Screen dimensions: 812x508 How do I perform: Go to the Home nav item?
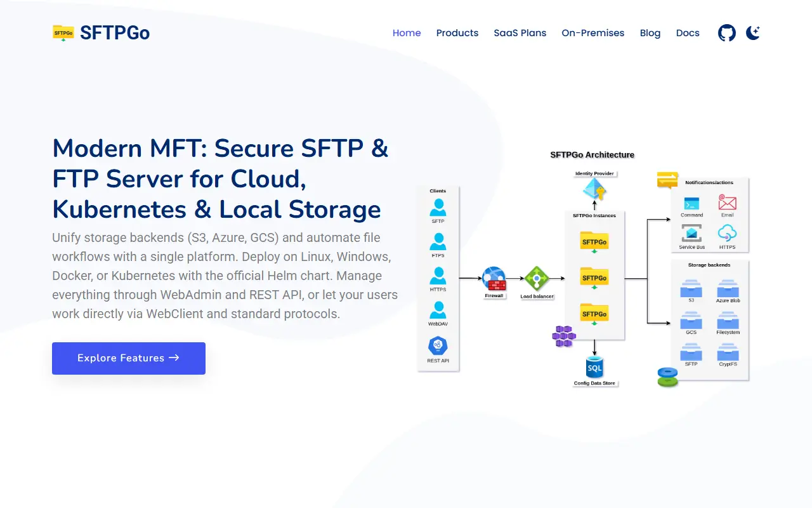407,33
